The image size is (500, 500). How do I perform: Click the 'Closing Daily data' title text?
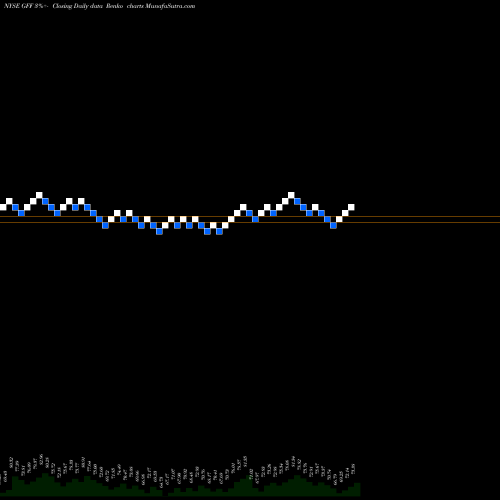pyautogui.click(x=77, y=6)
